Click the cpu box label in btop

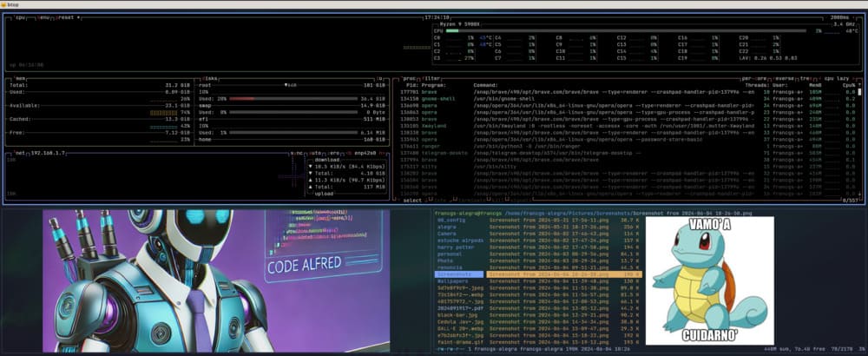point(21,17)
